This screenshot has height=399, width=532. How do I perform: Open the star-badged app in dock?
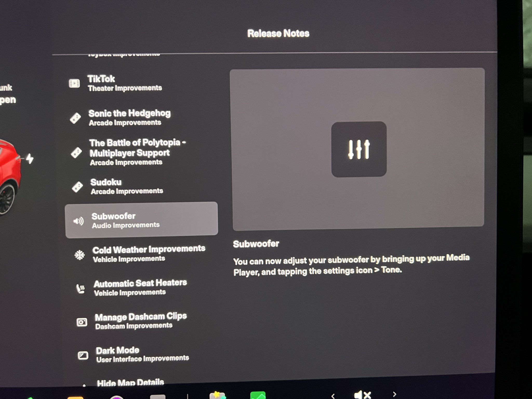pyautogui.click(x=217, y=395)
